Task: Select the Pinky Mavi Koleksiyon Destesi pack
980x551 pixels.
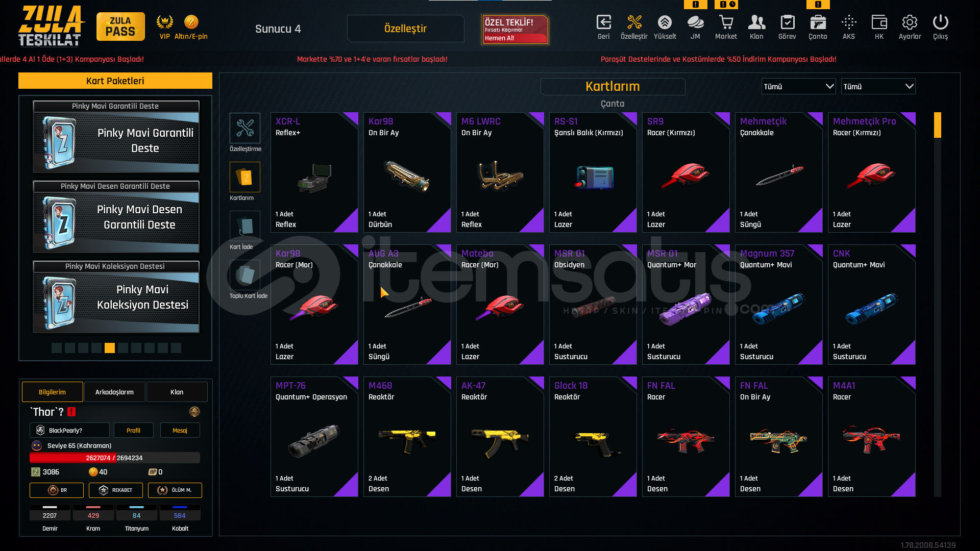Action: click(x=116, y=297)
